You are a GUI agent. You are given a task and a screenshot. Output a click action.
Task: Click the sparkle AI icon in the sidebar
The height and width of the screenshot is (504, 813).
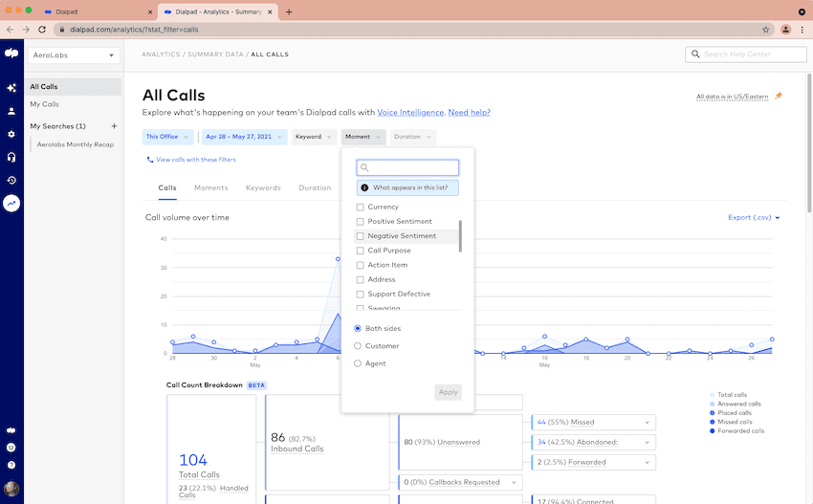[x=11, y=88]
